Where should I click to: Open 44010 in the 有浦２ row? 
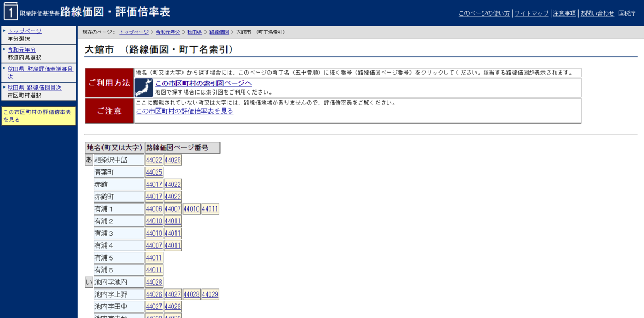click(x=154, y=221)
